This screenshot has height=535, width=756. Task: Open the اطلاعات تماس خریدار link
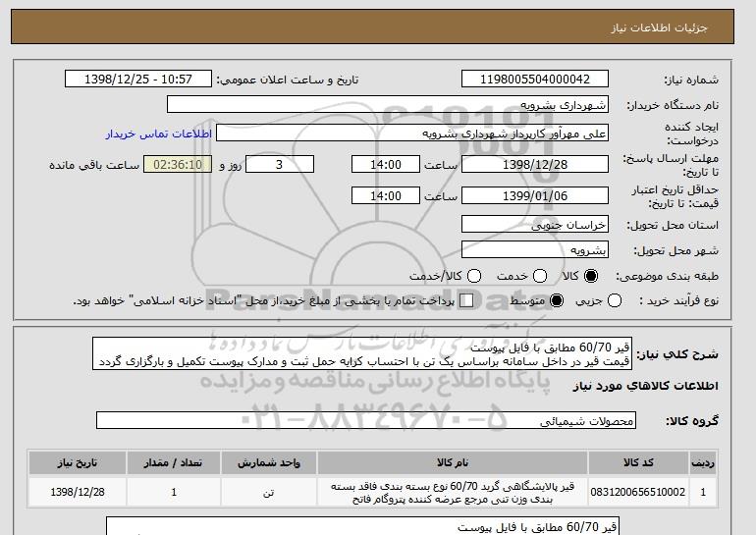159,134
